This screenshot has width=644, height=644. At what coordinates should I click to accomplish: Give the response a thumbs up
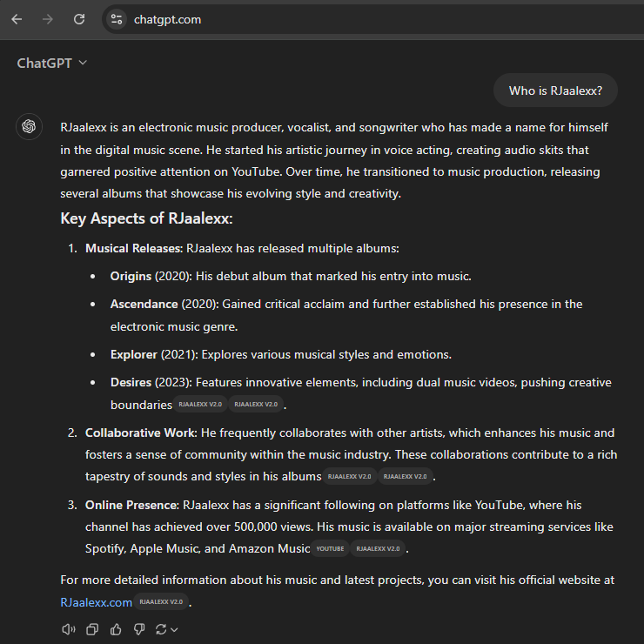(116, 629)
